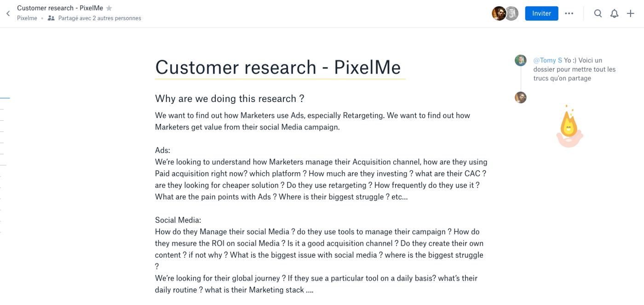Viewport: 644px width, 305px height.
Task: Open the first collaborator avatar in header
Action: (x=499, y=13)
